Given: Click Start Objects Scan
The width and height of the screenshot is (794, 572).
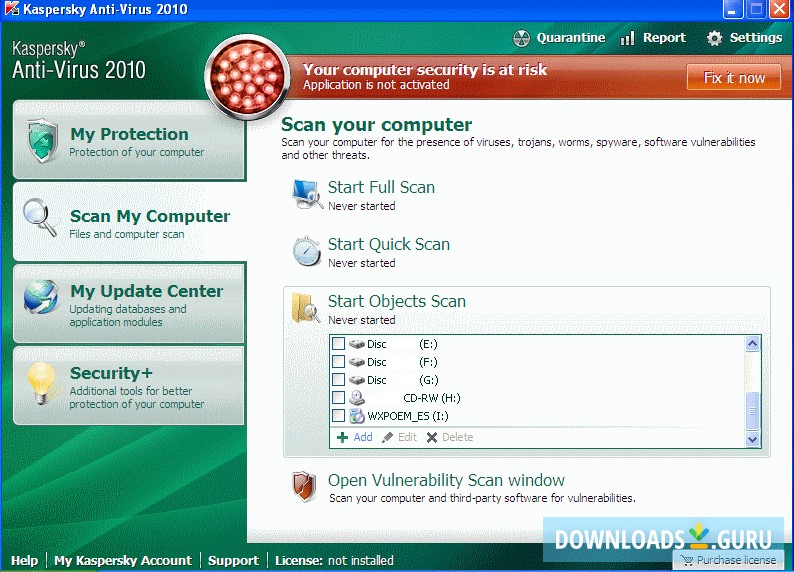Looking at the screenshot, I should (397, 302).
